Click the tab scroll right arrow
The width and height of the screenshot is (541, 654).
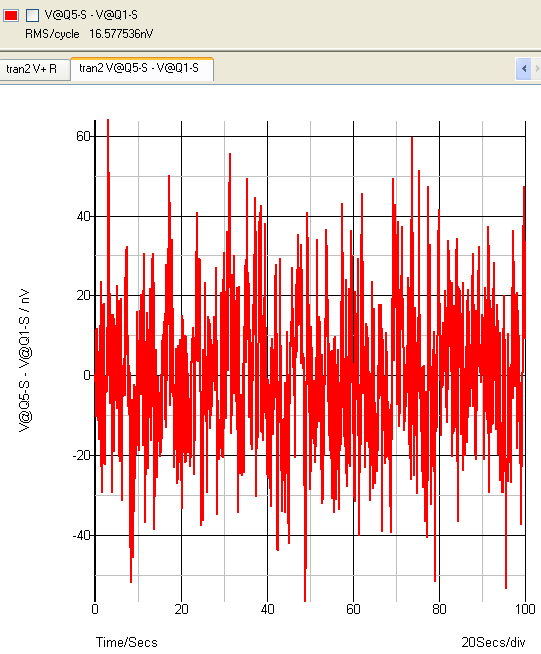tap(537, 68)
